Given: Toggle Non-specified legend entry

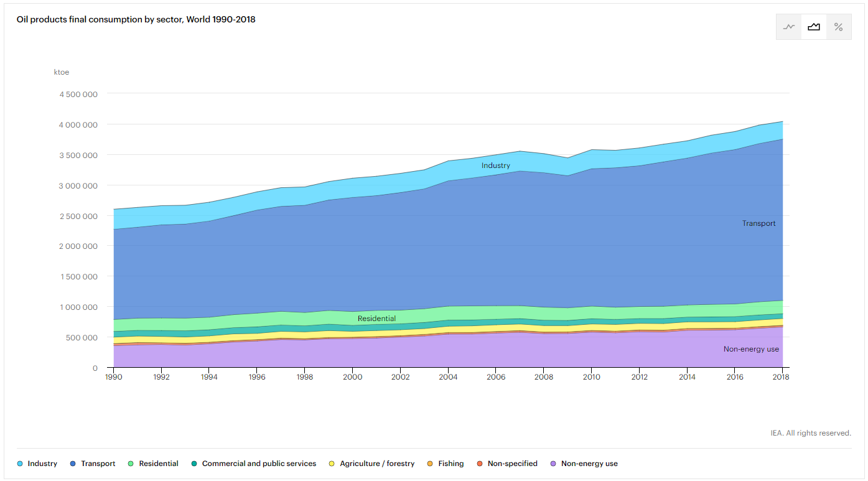Looking at the screenshot, I should 507,464.
